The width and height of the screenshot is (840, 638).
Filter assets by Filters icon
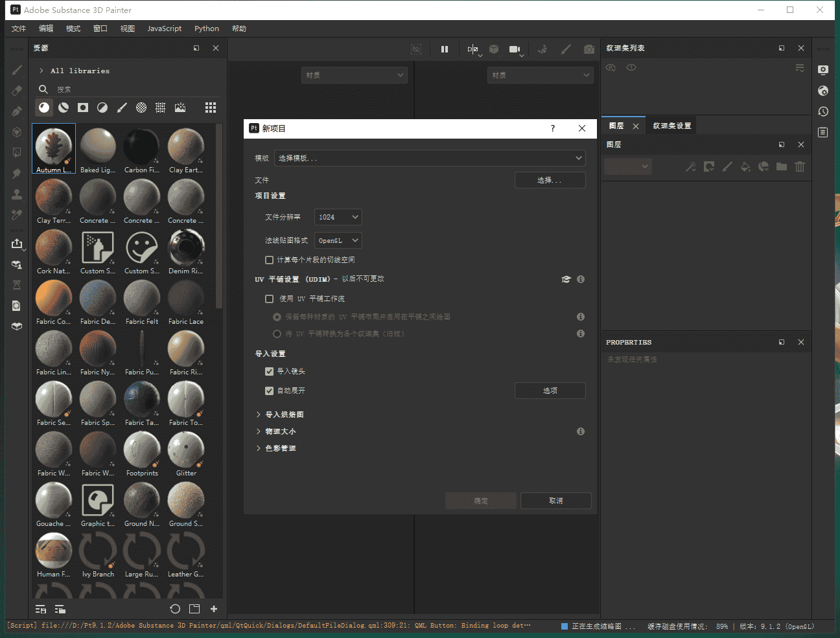102,108
